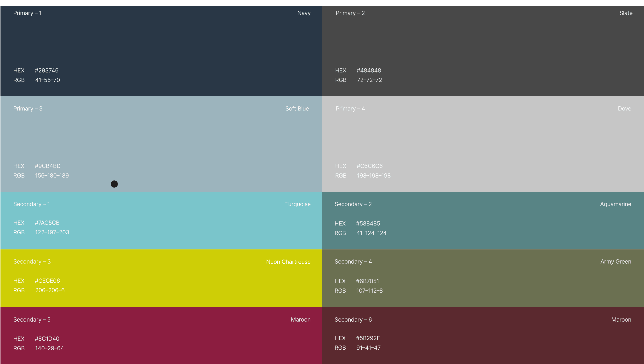The height and width of the screenshot is (364, 644).
Task: Click the hex value #7AC5CB
Action: tap(47, 223)
